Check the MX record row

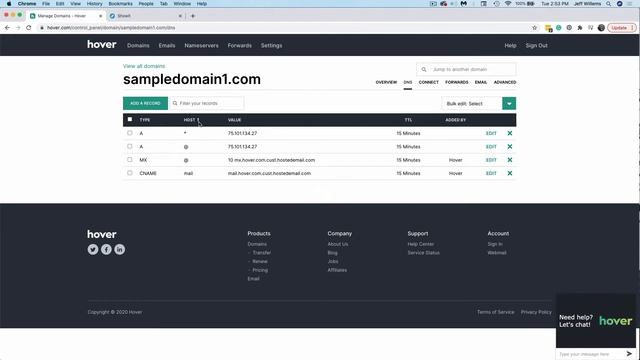coord(130,160)
